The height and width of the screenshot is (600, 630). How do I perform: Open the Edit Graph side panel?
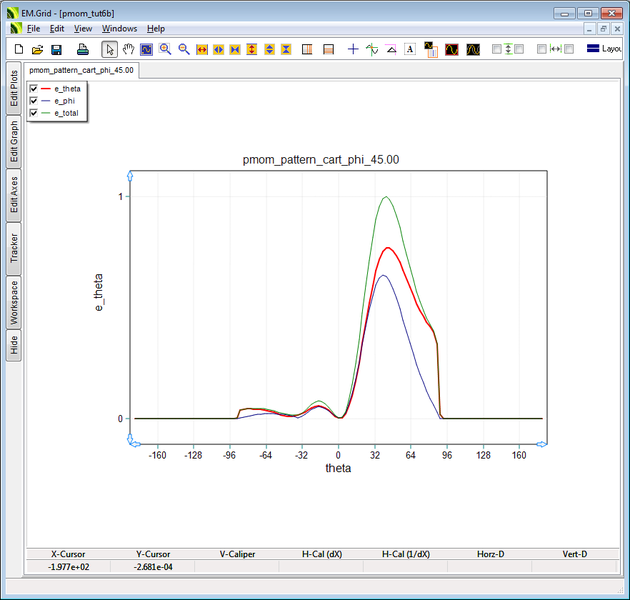click(x=14, y=143)
